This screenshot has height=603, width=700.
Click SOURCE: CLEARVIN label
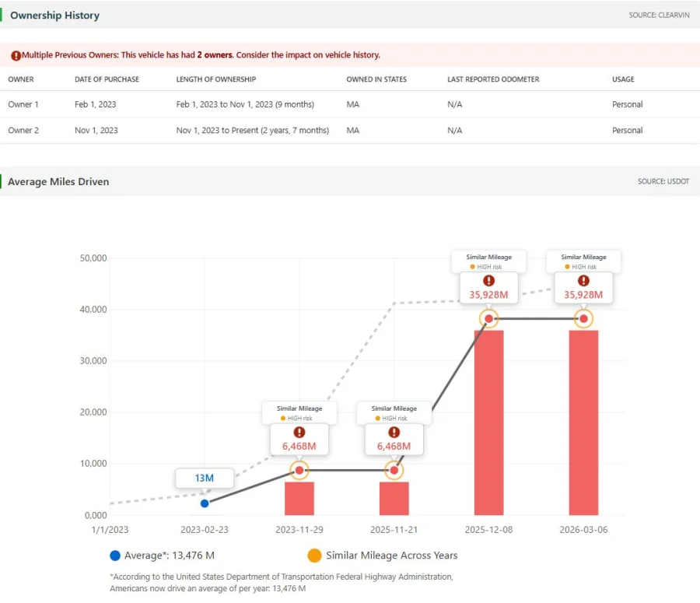[x=659, y=16]
